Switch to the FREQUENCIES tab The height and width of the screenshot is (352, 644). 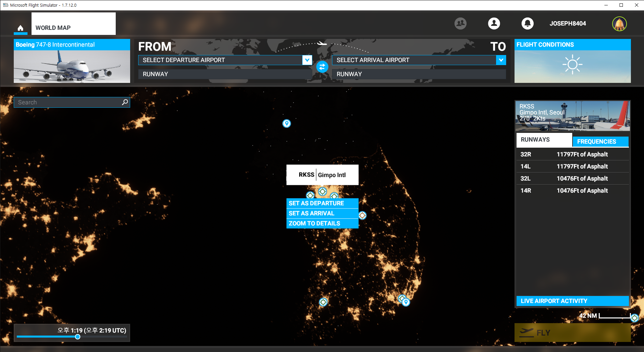coord(600,142)
